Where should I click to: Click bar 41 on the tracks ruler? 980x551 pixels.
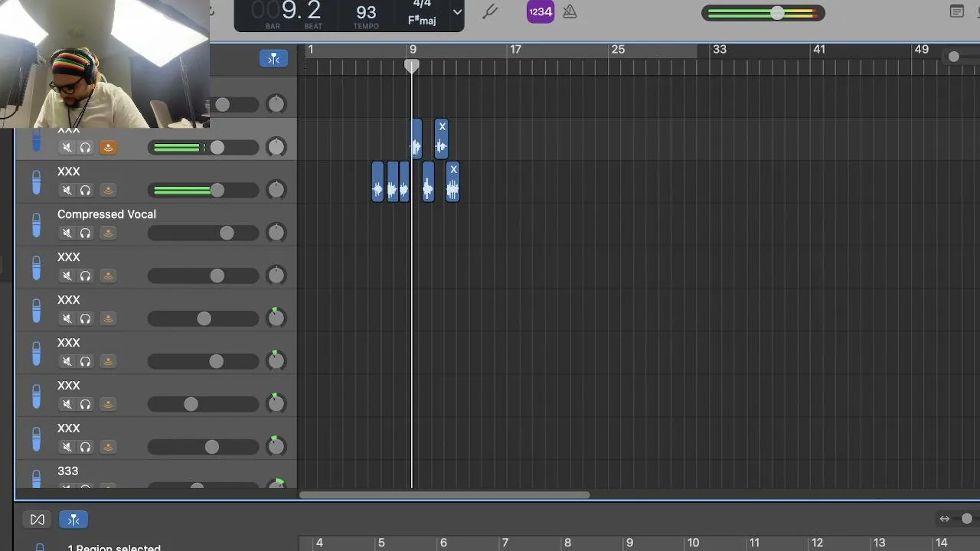pyautogui.click(x=819, y=50)
